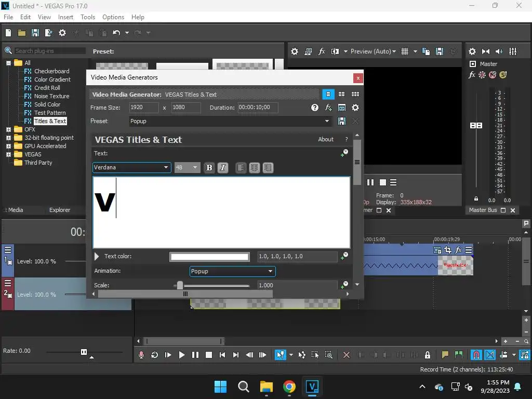Select Checkerboard generator in the tree

pyautogui.click(x=51, y=71)
